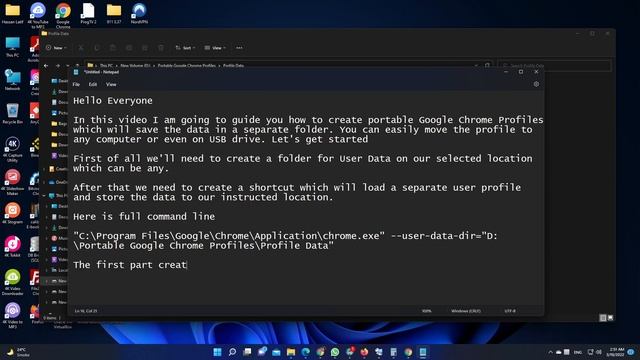Click the Delete icon in File Explorer toolbar

pos(161,48)
